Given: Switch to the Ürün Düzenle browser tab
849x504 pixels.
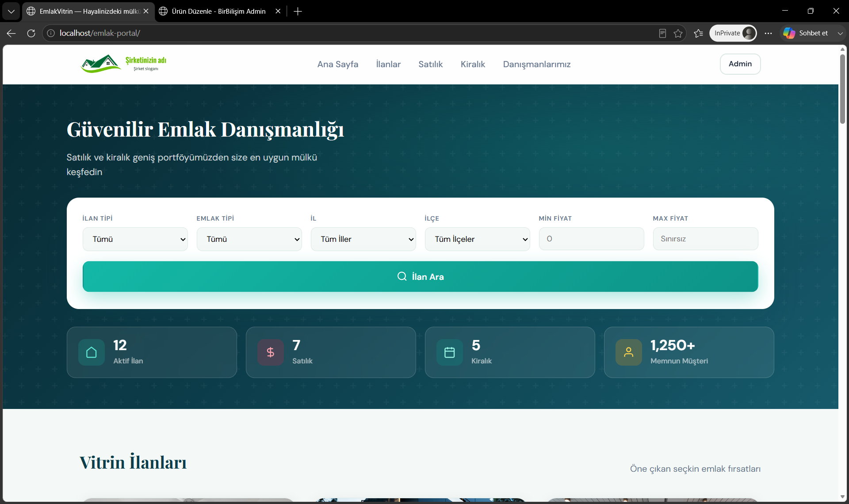Looking at the screenshot, I should (x=219, y=11).
